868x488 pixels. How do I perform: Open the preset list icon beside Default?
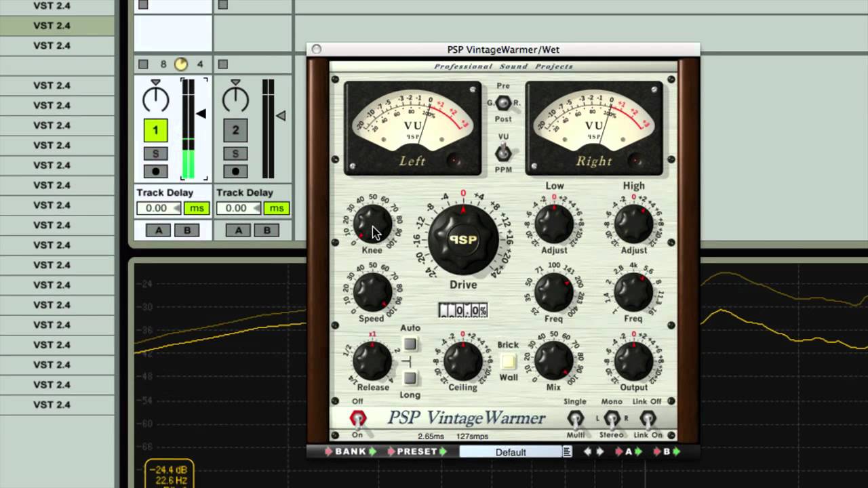[567, 451]
